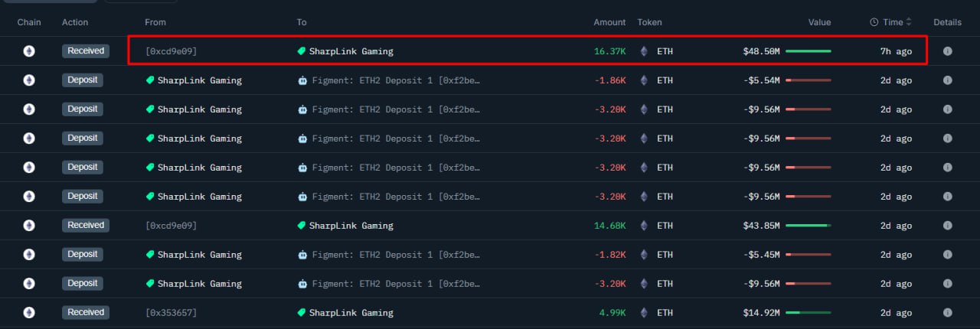Open details info icon for 4.99K ETH row
The height and width of the screenshot is (329, 980).
(x=947, y=313)
